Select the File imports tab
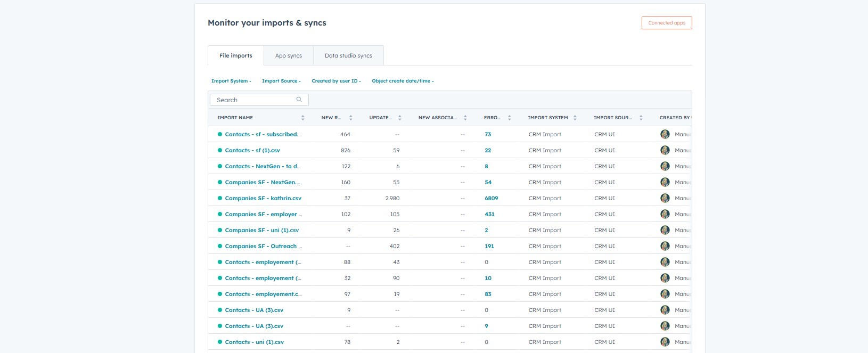The height and width of the screenshot is (353, 868). 235,55
